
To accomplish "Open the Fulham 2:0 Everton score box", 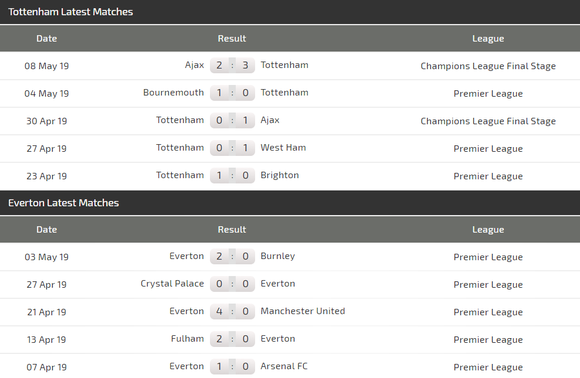I will pos(232,339).
